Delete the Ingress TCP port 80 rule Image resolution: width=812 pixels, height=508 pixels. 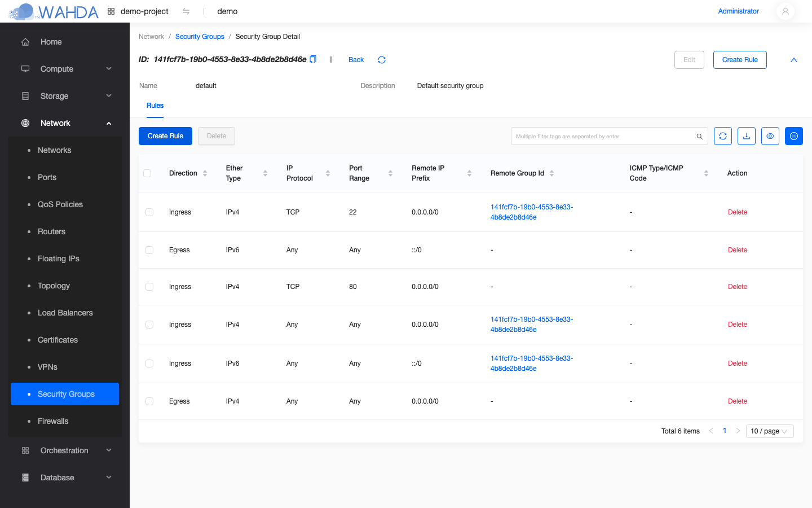click(x=737, y=287)
